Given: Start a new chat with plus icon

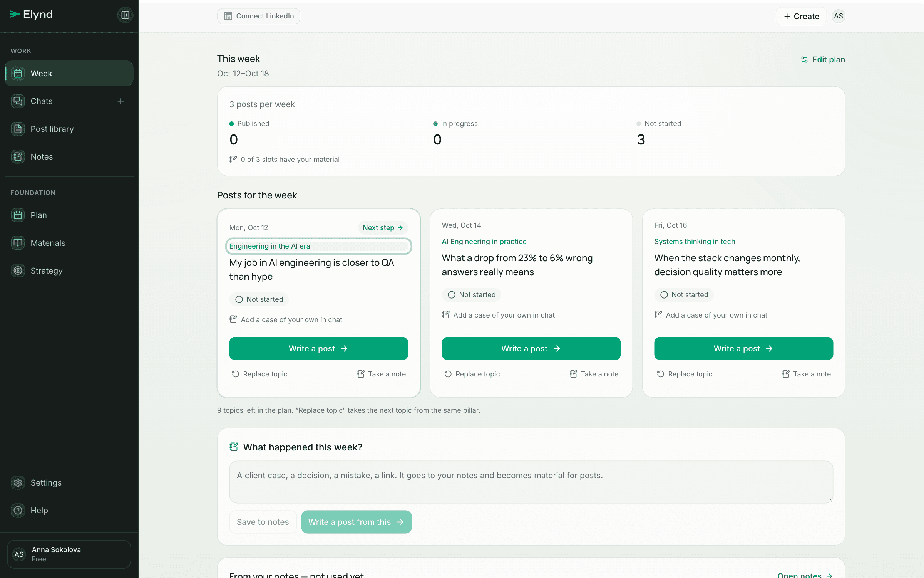Looking at the screenshot, I should coord(121,101).
